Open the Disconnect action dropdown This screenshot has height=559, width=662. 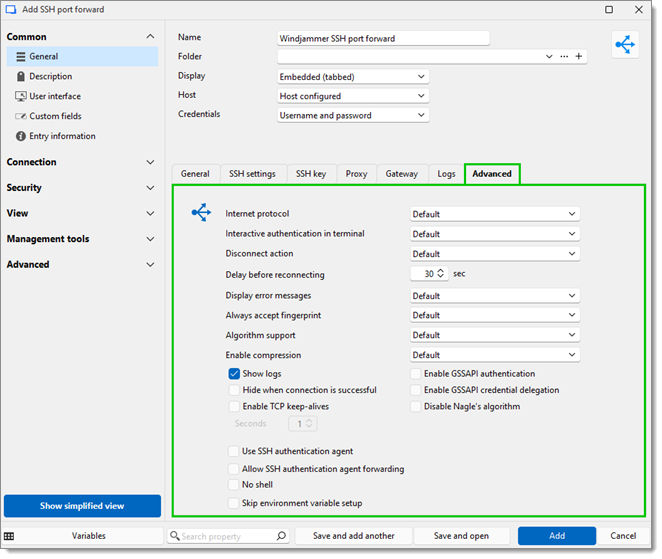coord(495,254)
